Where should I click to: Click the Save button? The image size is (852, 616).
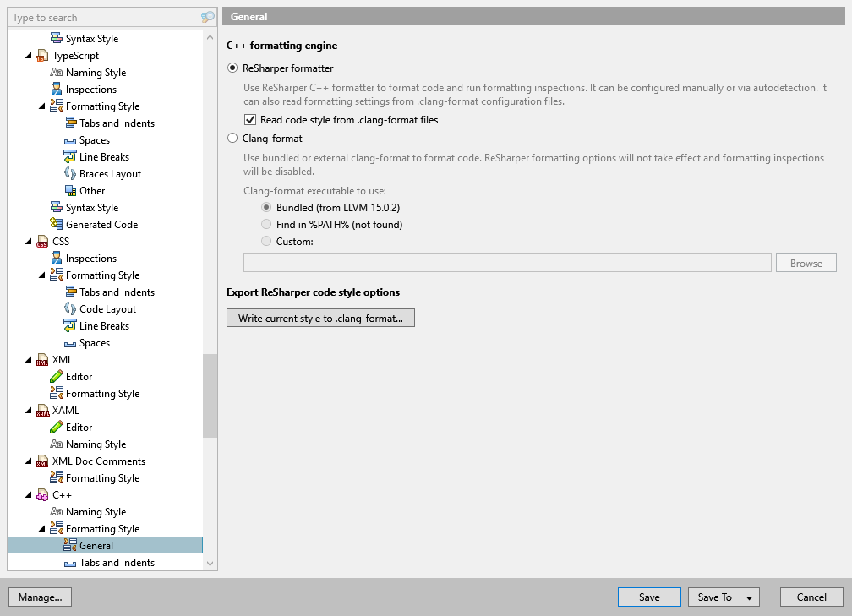pos(649,597)
